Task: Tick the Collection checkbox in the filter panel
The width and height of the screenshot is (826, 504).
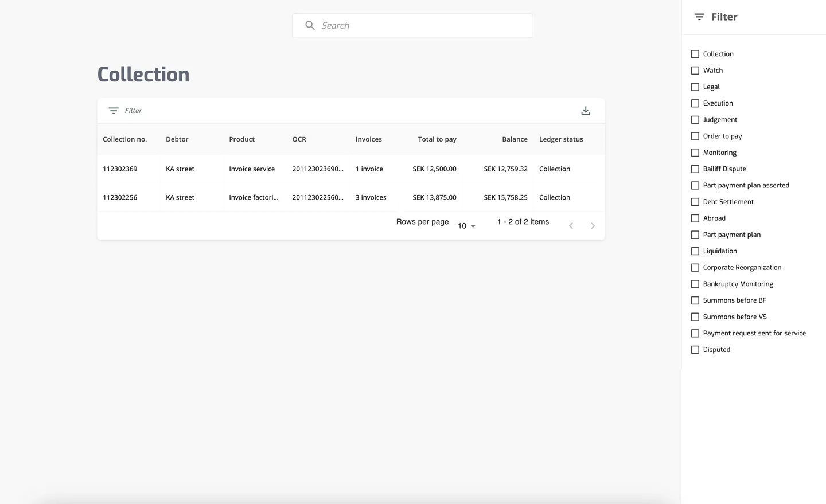Action: (695, 54)
